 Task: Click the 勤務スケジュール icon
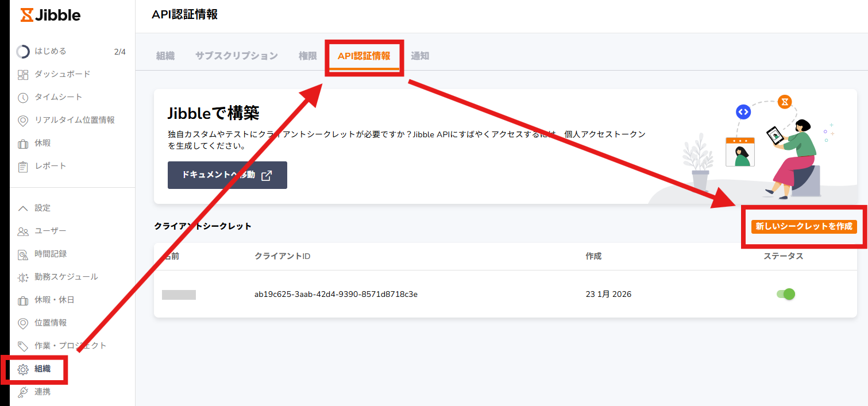23,277
